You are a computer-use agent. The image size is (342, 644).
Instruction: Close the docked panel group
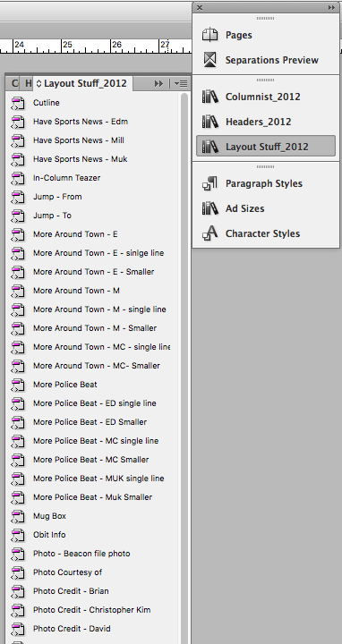(200, 7)
